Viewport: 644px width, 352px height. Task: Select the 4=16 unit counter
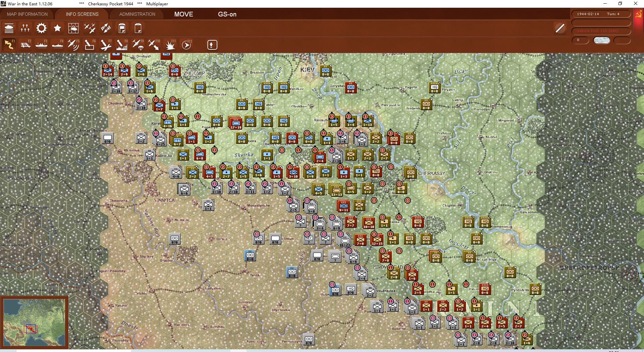tap(167, 122)
